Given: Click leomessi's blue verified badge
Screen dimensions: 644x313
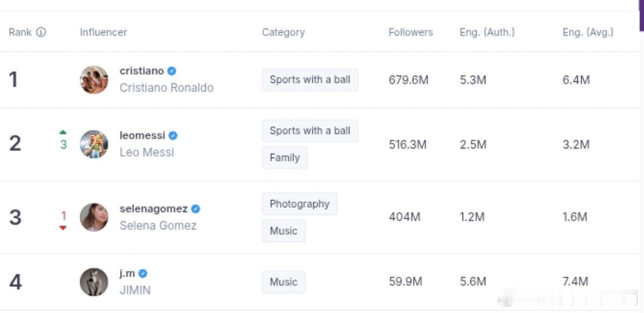Looking at the screenshot, I should (173, 136).
